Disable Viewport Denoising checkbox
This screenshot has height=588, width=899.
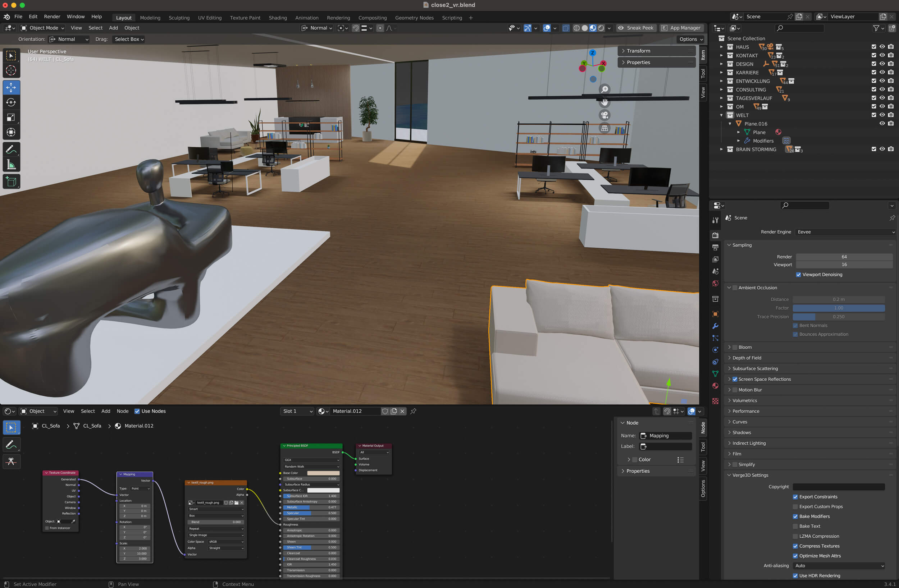coord(798,275)
